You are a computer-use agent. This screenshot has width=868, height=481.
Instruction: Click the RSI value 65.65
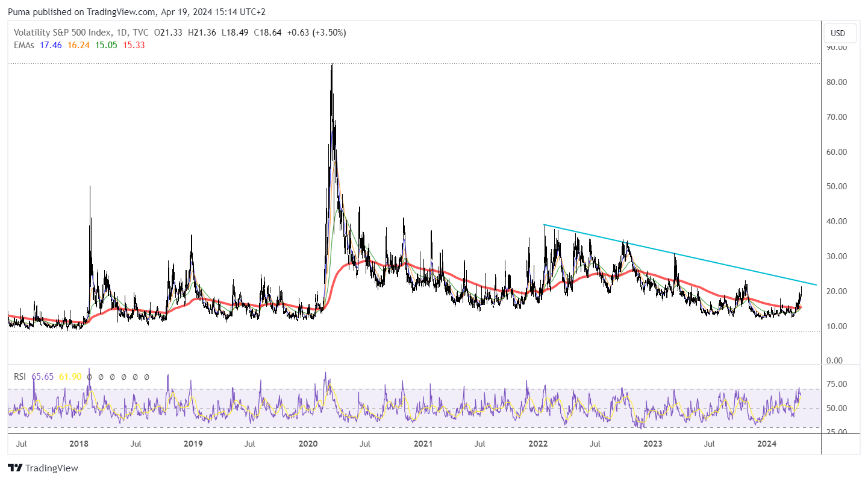point(42,376)
